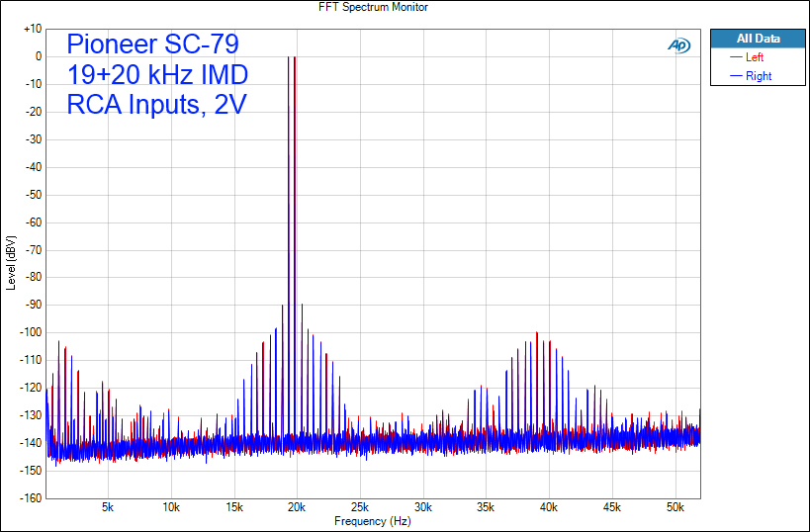Click the 20k frequency axis tick
The image size is (810, 532).
point(297,507)
